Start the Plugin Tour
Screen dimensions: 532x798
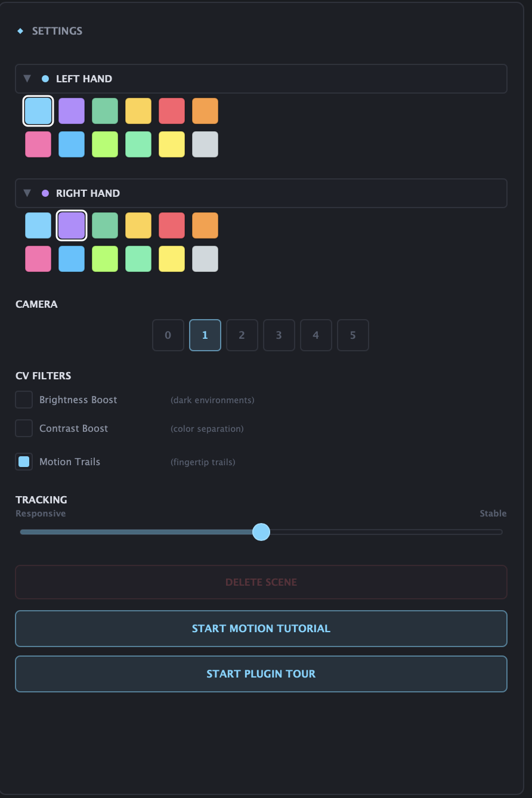261,674
